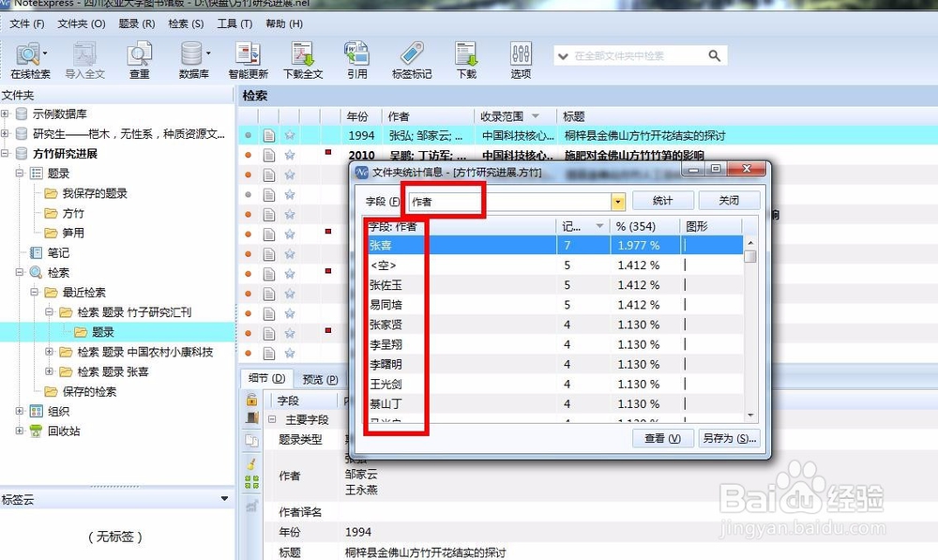The image size is (938, 560).
Task: Switch to the 细节 (D) tab
Action: coord(266,378)
